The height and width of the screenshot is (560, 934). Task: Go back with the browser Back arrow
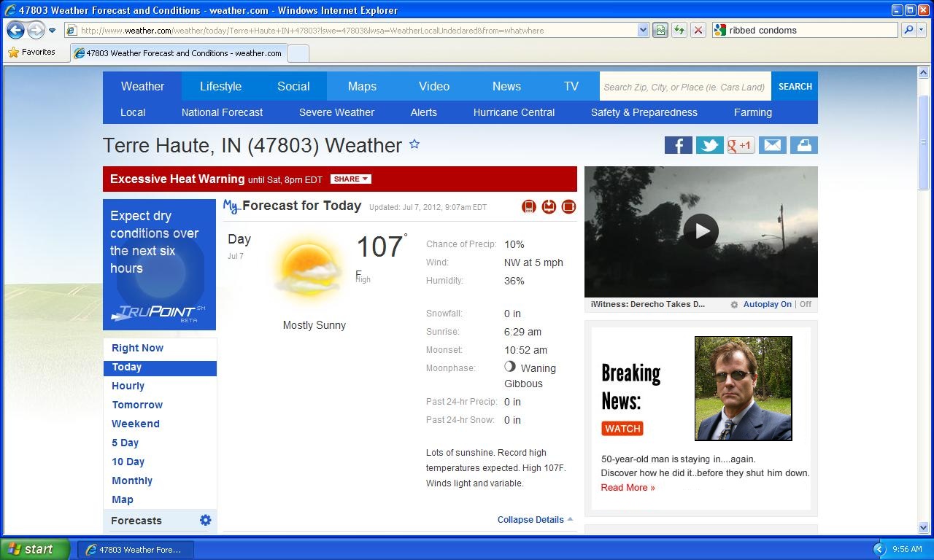(15, 30)
